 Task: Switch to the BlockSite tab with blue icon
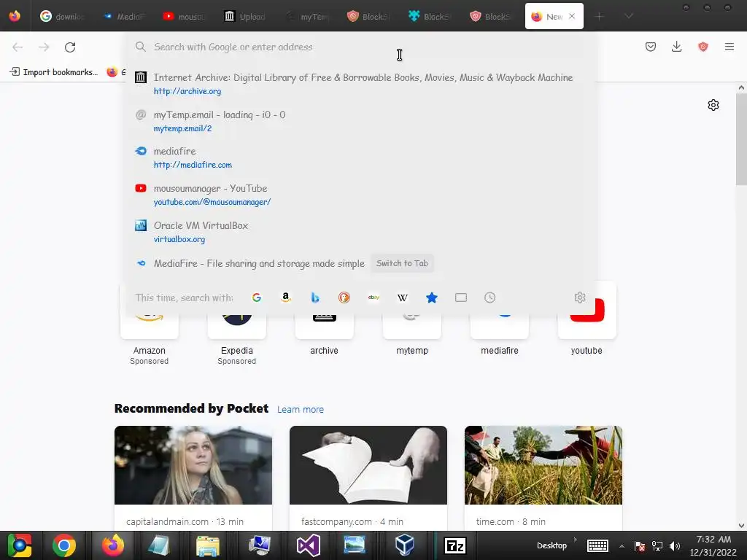click(x=430, y=17)
